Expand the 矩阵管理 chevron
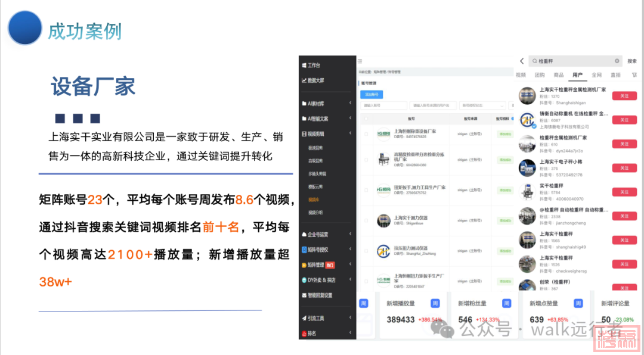Screen dimensions: 644x355 351,264
